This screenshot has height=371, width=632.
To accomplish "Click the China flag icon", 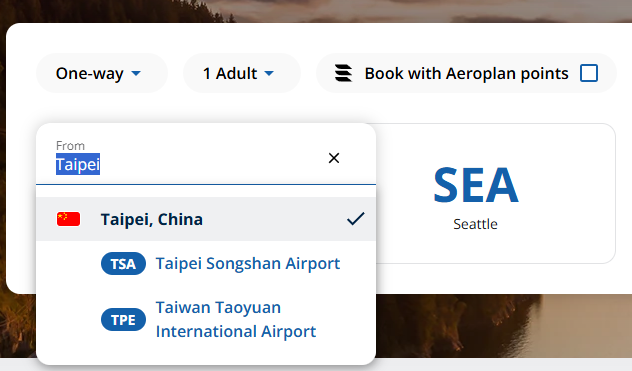I will 69,219.
